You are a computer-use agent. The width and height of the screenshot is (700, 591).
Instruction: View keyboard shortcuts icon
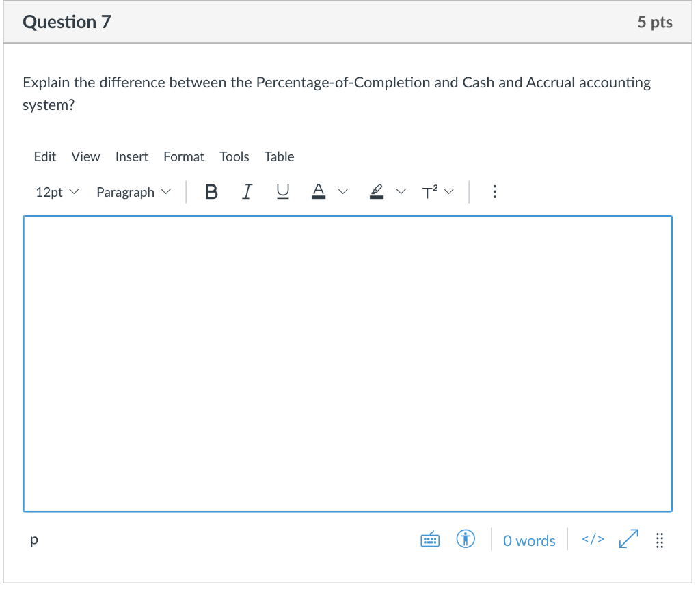(x=430, y=540)
